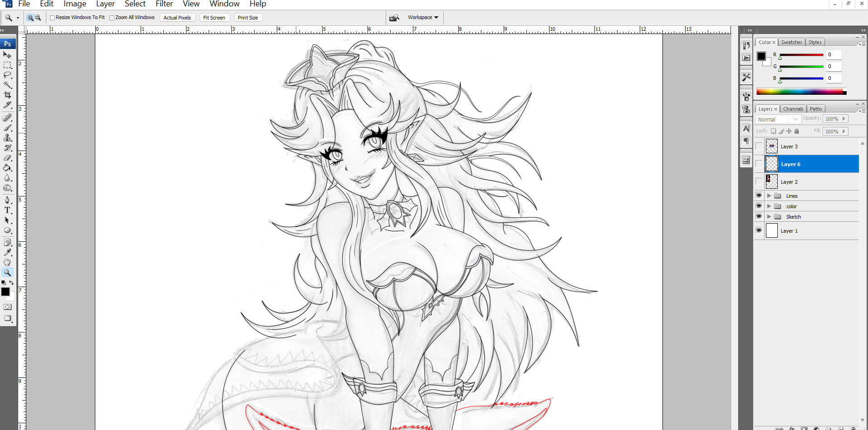Viewport: 868px width, 430px height.
Task: Select the Crop tool
Action: click(x=7, y=95)
